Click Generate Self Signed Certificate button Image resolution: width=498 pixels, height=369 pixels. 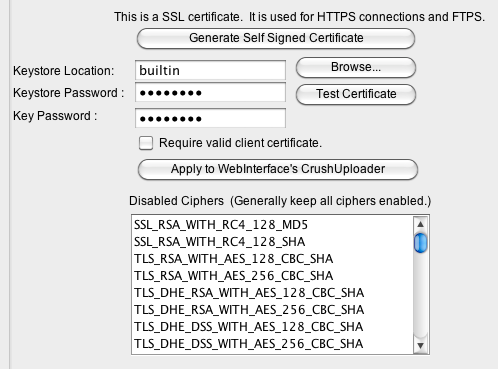(x=276, y=38)
